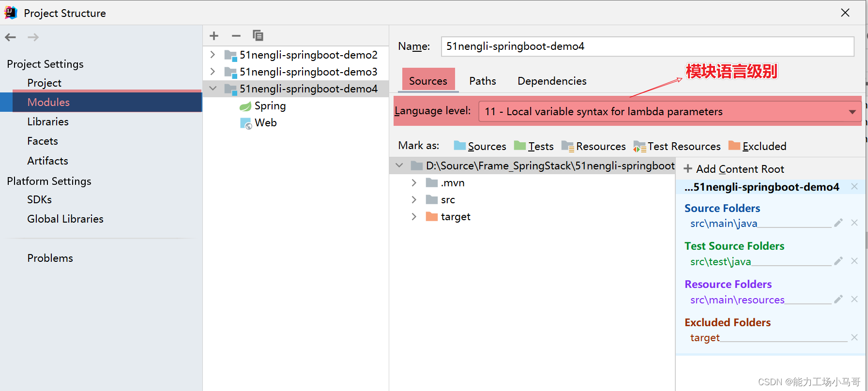868x391 pixels.
Task: Open the Problems section
Action: [50, 258]
